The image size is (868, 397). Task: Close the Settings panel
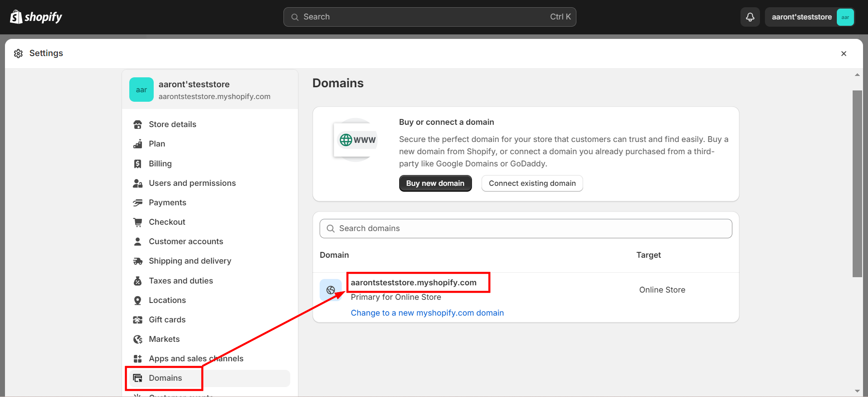coord(844,53)
